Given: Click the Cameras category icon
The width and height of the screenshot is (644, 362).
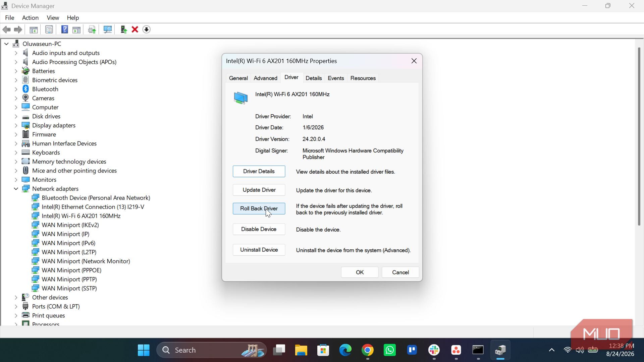Looking at the screenshot, I should pyautogui.click(x=25, y=98).
